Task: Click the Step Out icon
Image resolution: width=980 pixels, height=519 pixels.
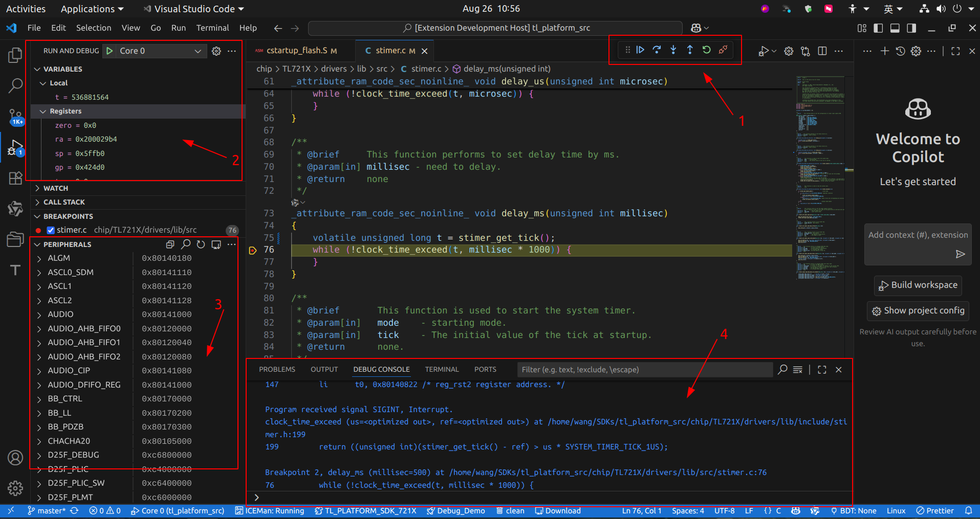Action: 689,50
